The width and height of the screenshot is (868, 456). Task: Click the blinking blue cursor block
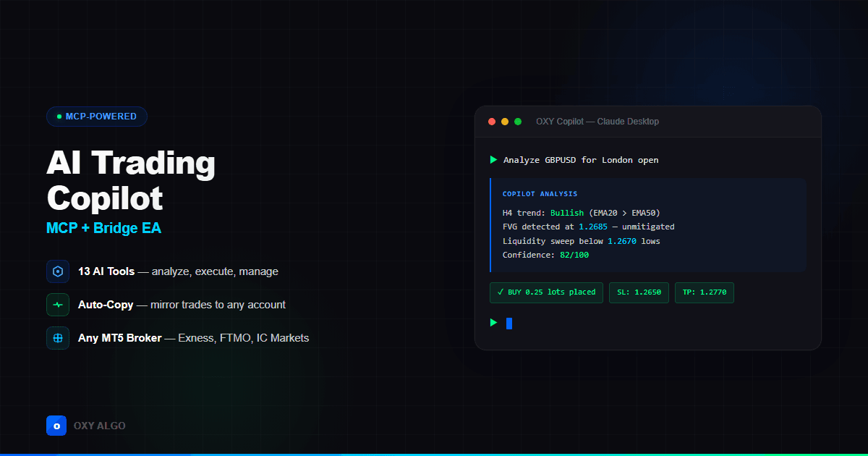pos(509,323)
